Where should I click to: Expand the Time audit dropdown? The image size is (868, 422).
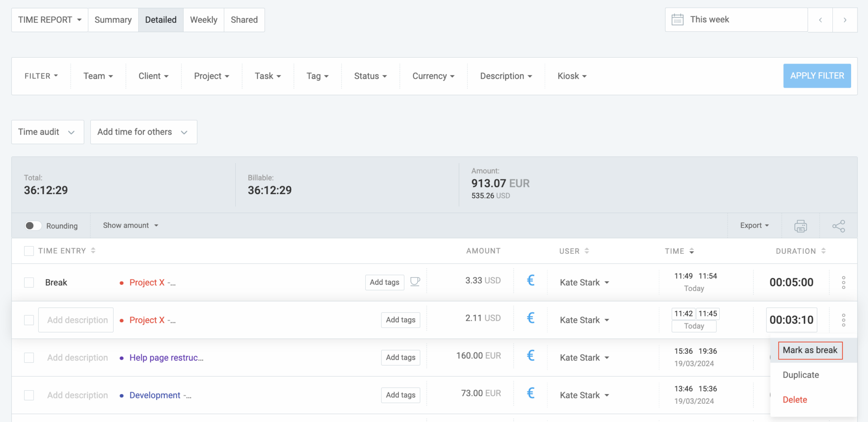[x=47, y=132]
